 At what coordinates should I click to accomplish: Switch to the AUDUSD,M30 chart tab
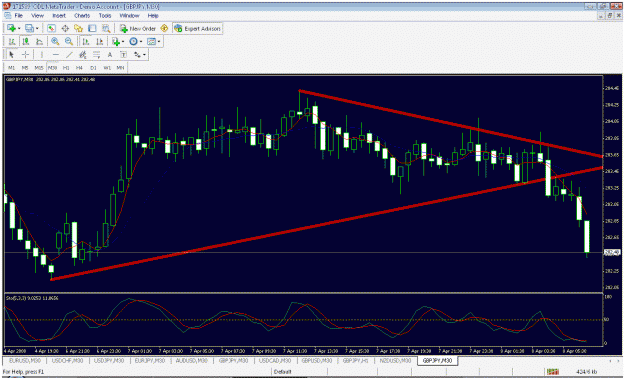coord(192,360)
